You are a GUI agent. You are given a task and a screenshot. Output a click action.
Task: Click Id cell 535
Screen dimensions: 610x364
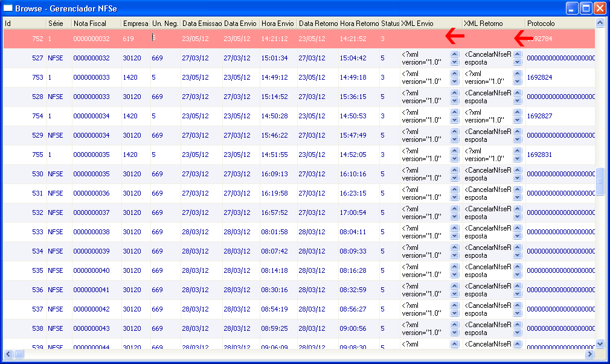[37, 270]
